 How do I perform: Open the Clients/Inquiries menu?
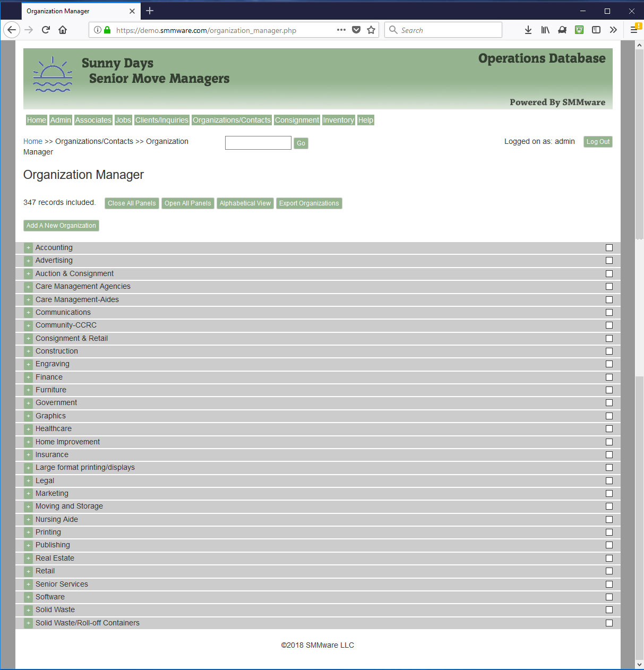click(x=162, y=120)
